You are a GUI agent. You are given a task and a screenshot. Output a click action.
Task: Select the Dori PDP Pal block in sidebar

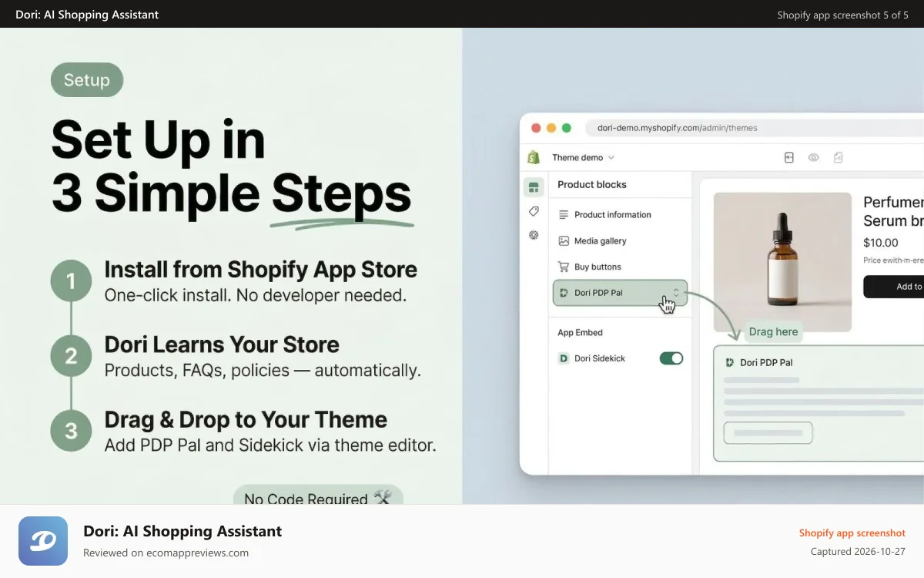(x=620, y=293)
